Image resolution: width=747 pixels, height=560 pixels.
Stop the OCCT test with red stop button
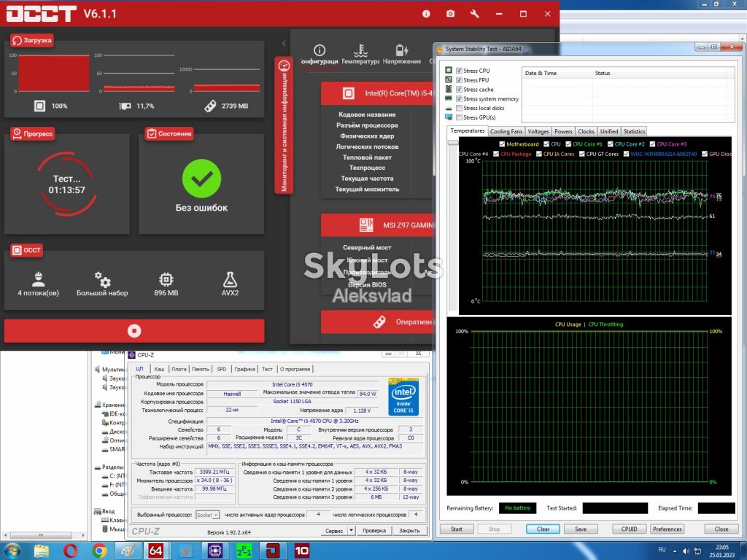pyautogui.click(x=134, y=330)
